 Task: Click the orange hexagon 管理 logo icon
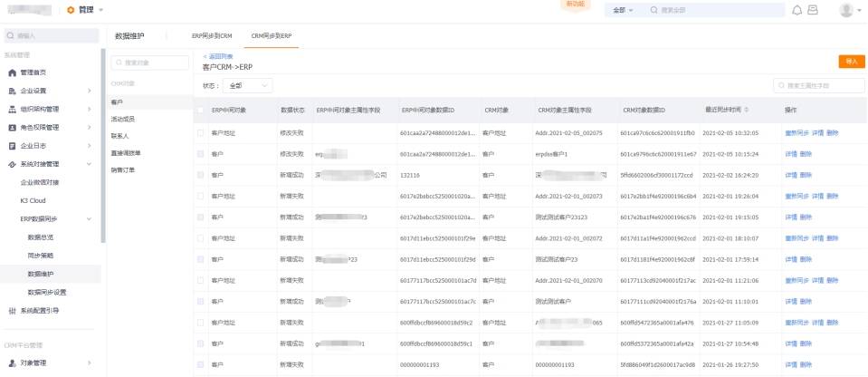pos(71,10)
